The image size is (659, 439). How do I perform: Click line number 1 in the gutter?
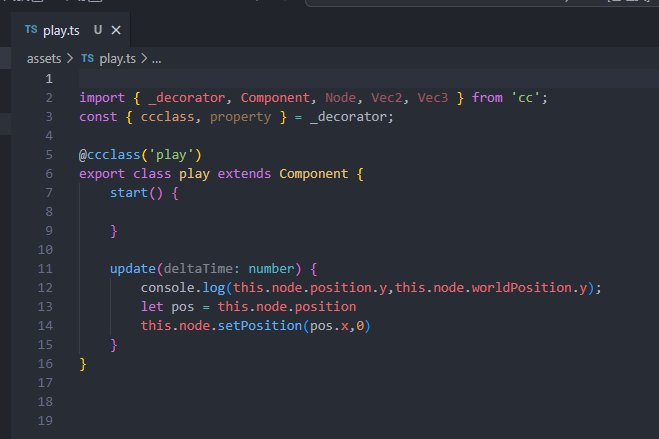pos(49,79)
